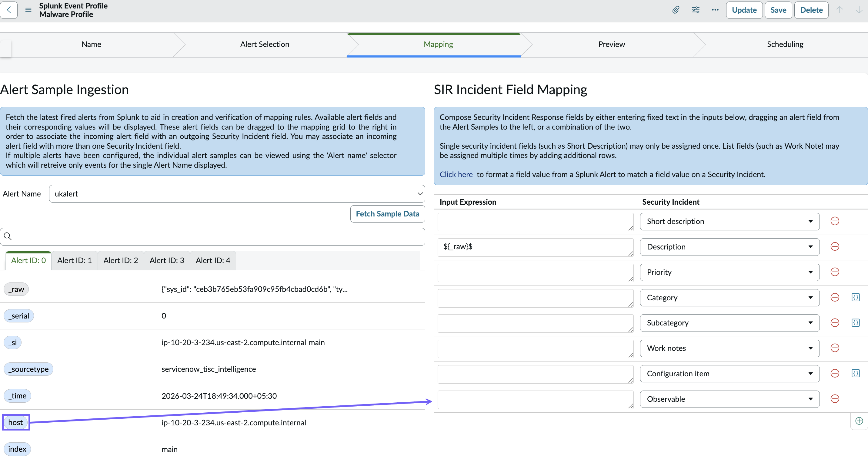Click the Delete button

click(811, 10)
